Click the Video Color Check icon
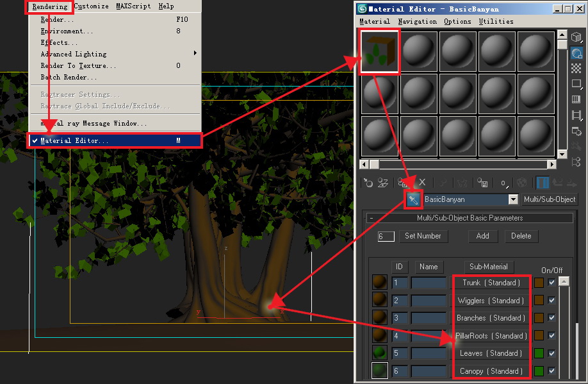588x384 pixels. coord(576,99)
